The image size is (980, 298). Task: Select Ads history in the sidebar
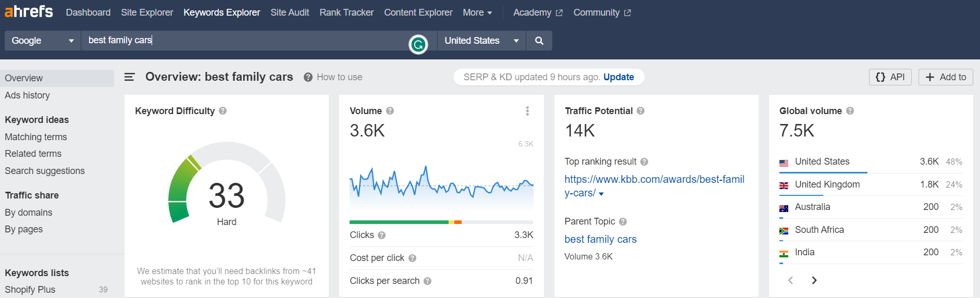(27, 95)
